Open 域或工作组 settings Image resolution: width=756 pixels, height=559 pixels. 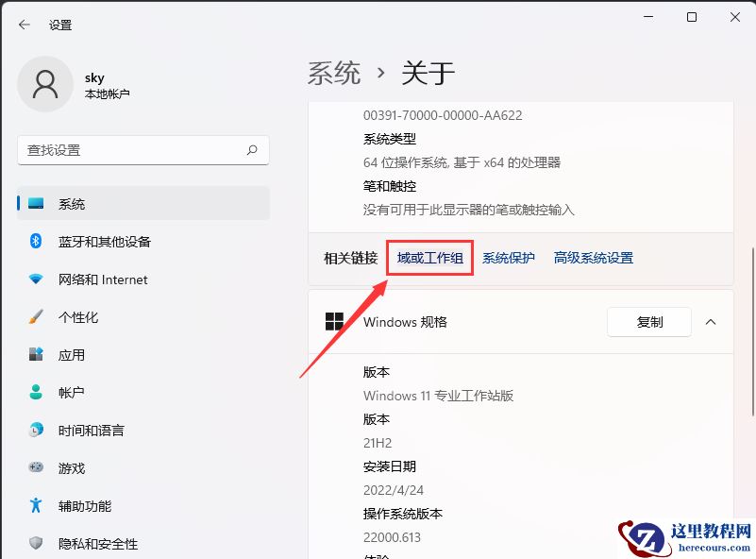(x=429, y=257)
